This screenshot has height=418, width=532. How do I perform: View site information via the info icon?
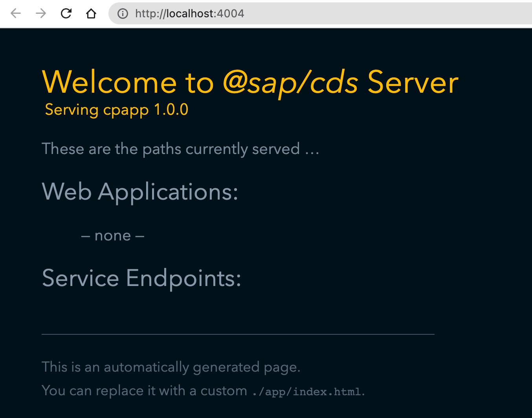(123, 14)
